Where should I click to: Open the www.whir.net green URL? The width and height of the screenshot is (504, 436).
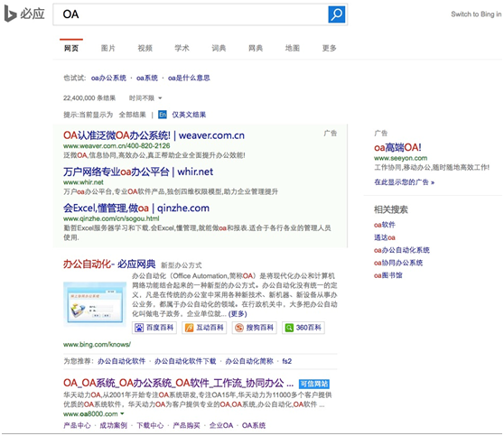coord(83,182)
